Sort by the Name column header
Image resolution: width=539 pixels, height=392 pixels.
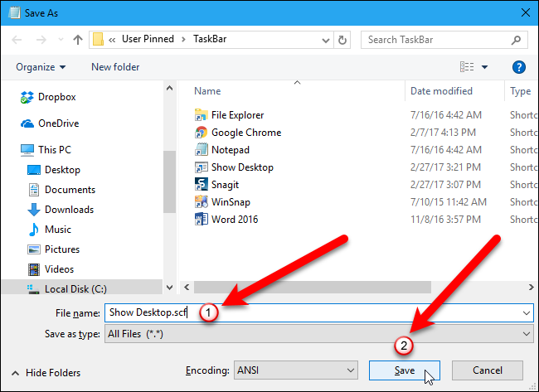207,91
